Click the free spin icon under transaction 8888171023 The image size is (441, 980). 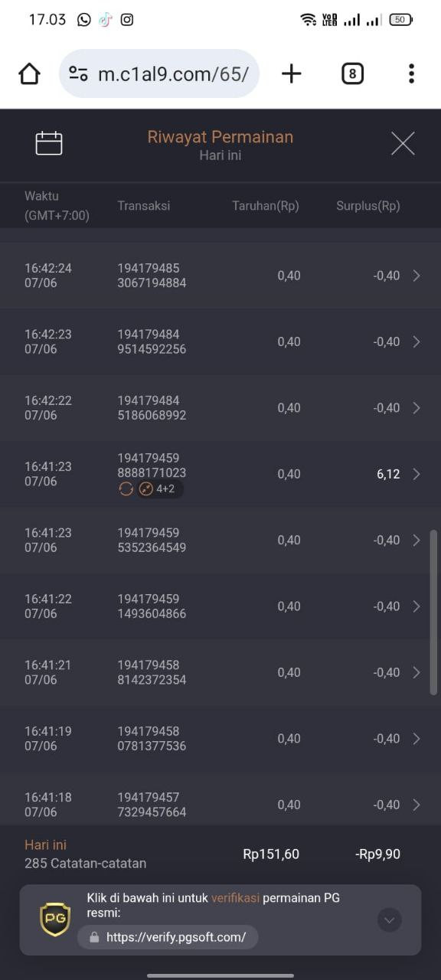[x=126, y=488]
